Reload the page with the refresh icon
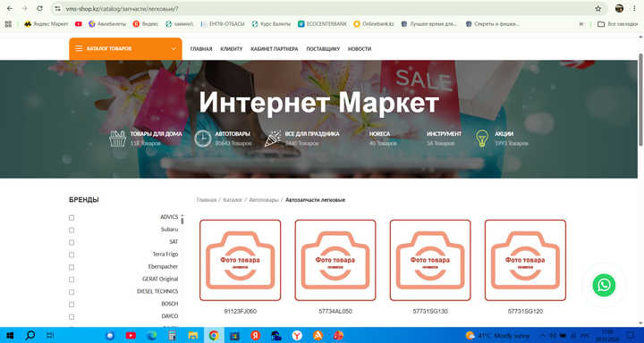The image size is (644, 343). pos(39,9)
